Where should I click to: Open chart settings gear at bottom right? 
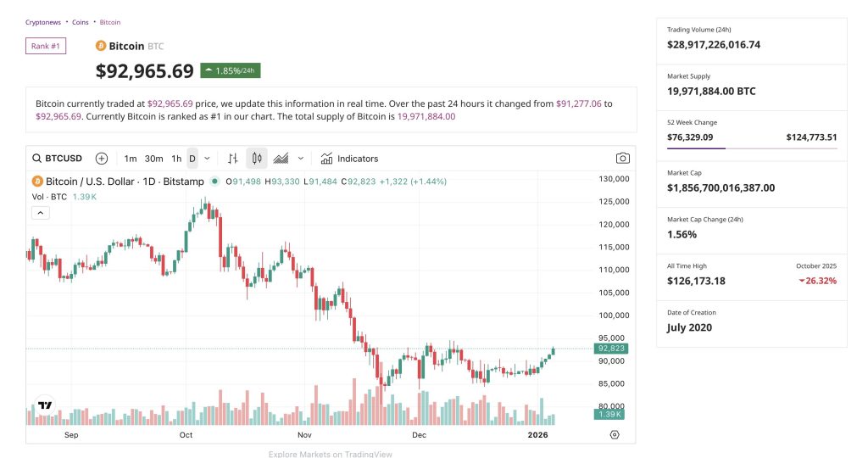point(615,434)
